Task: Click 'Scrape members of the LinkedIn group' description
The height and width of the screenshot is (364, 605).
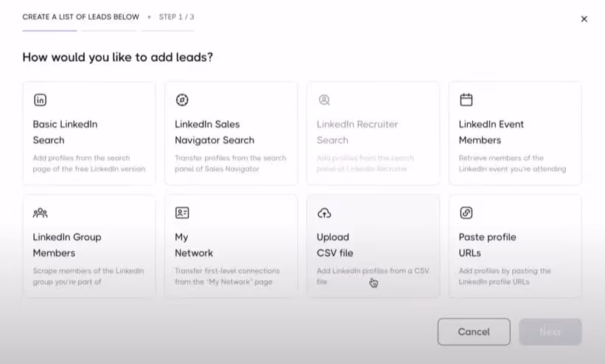Action: click(88, 276)
